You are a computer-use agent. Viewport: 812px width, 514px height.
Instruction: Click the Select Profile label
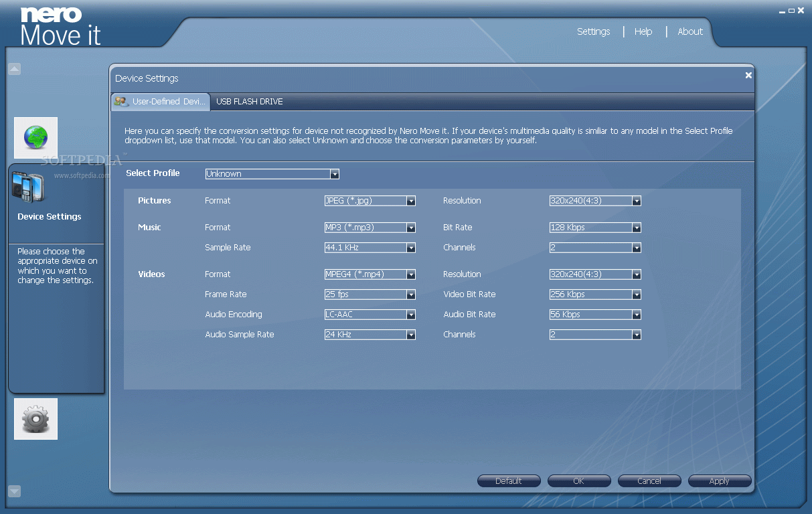(153, 173)
